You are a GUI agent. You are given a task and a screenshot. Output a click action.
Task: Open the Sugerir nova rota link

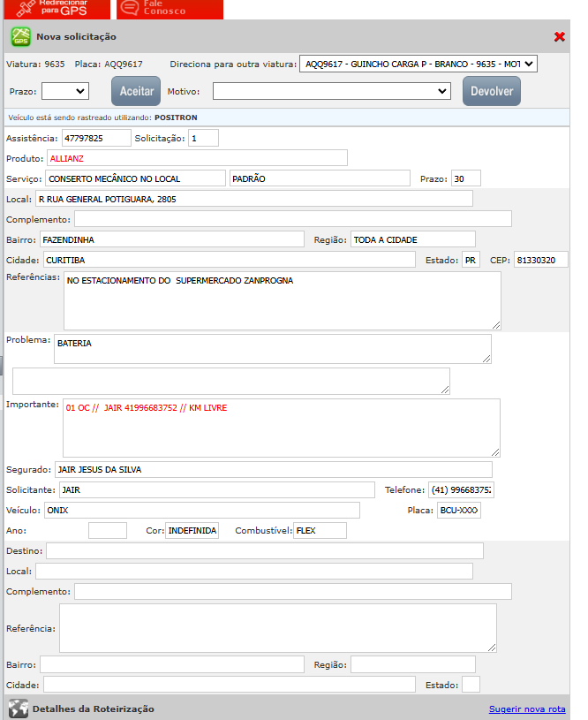pos(527,709)
